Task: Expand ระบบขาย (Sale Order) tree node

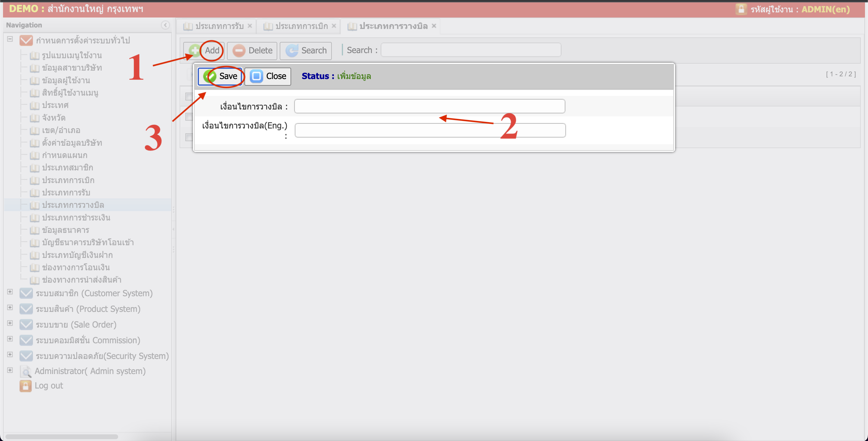Action: point(10,323)
